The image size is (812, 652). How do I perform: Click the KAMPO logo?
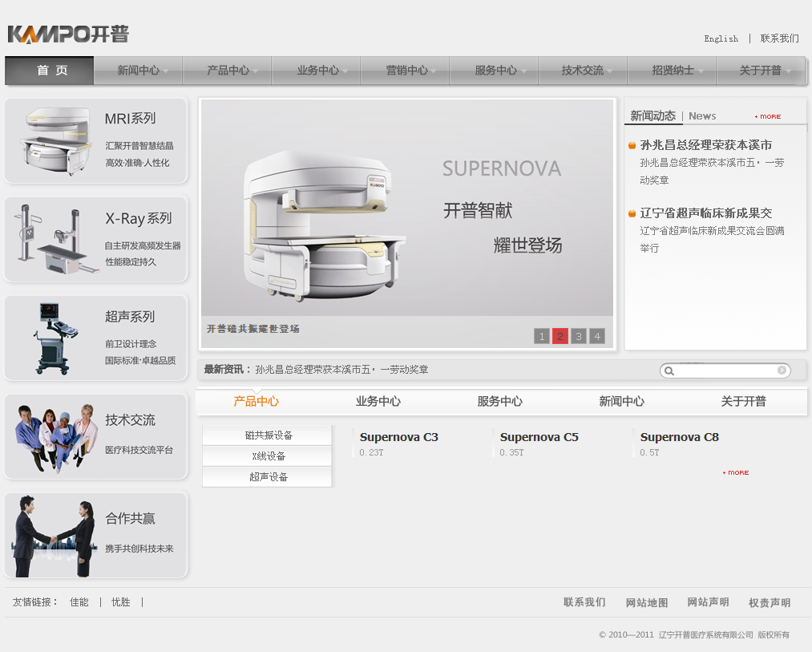pos(68,34)
